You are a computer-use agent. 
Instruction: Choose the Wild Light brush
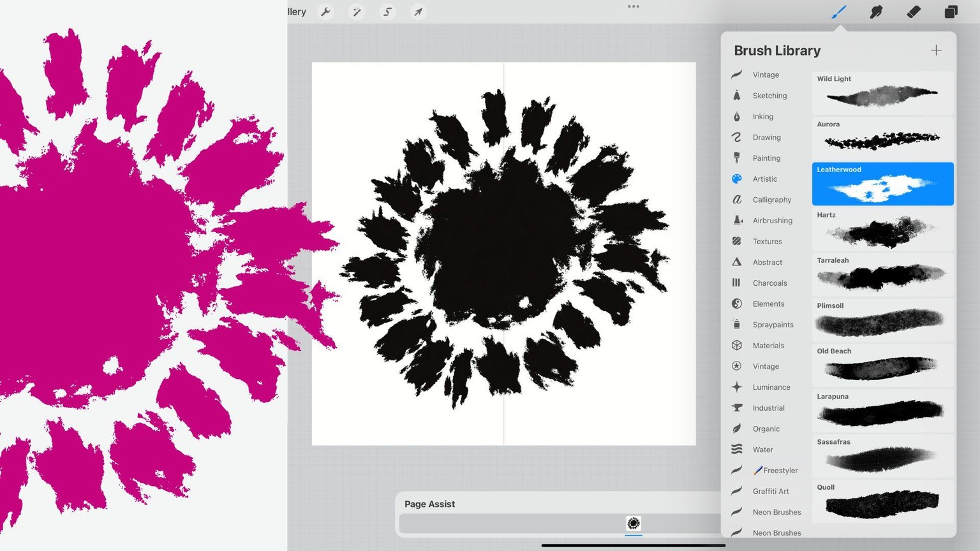883,93
